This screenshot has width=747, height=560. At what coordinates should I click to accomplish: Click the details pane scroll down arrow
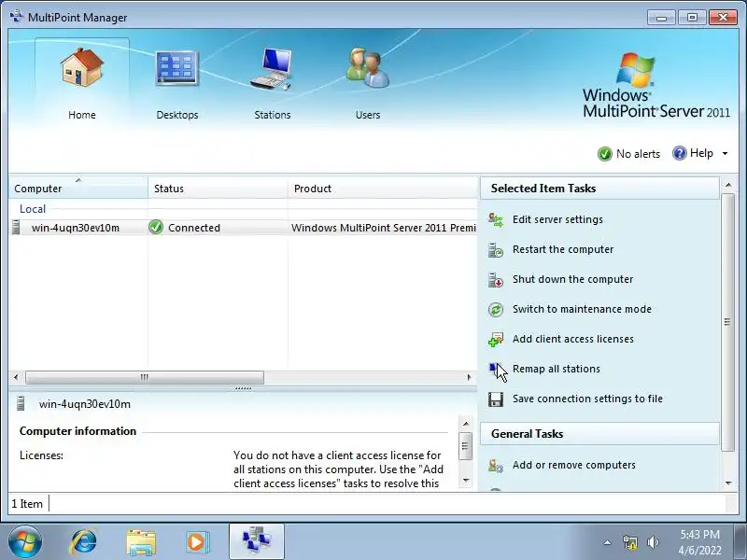tap(466, 481)
